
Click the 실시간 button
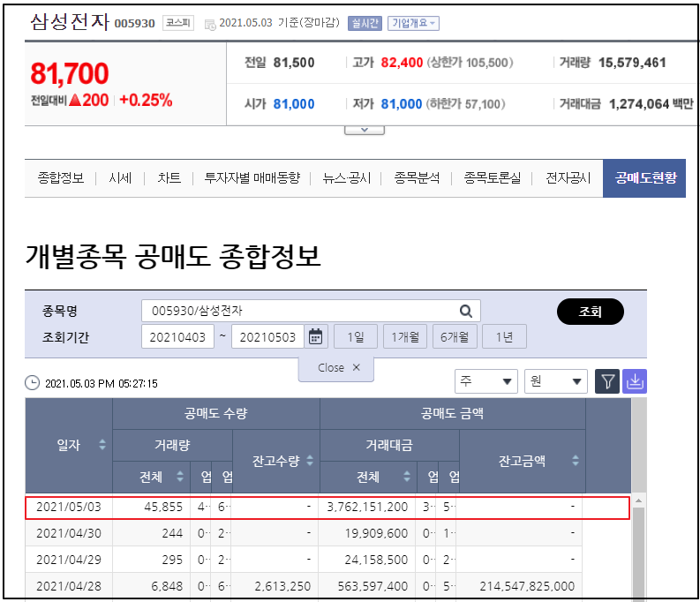coord(365,23)
